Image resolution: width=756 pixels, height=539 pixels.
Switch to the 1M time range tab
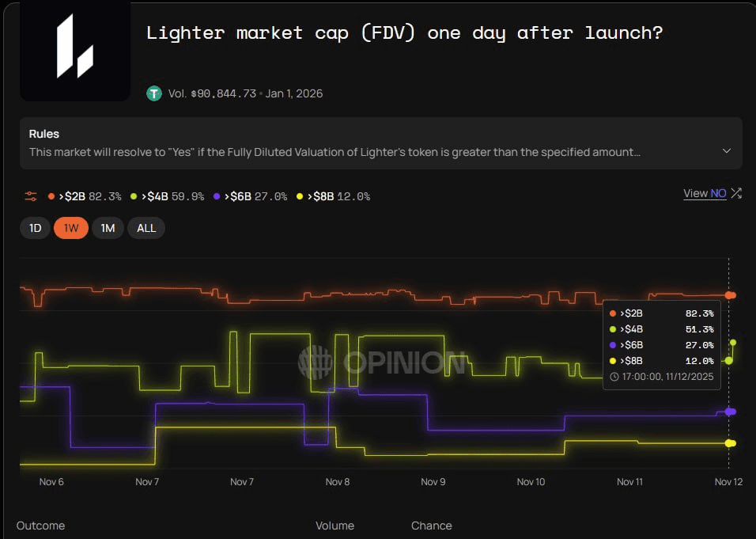(x=108, y=228)
